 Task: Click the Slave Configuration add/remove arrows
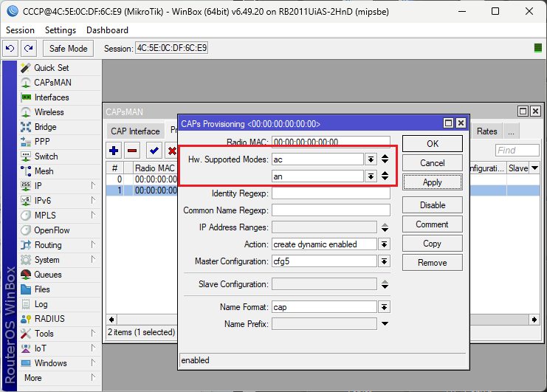pos(385,284)
